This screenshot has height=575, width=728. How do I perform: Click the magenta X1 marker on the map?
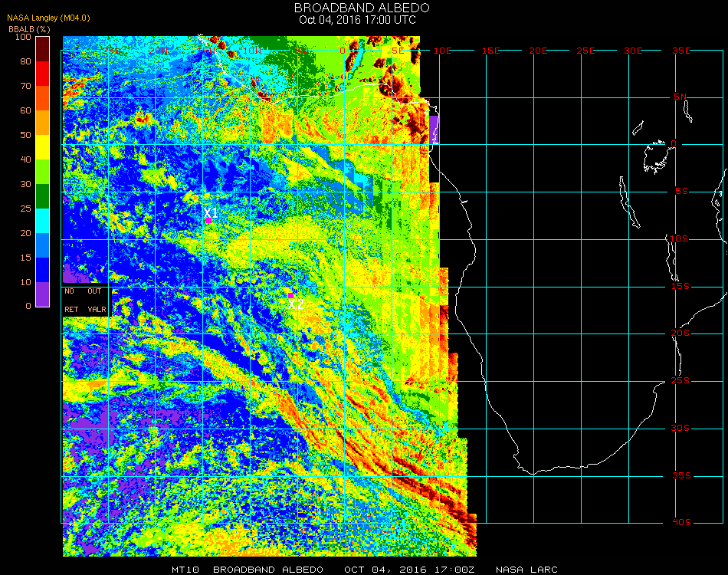coord(208,220)
